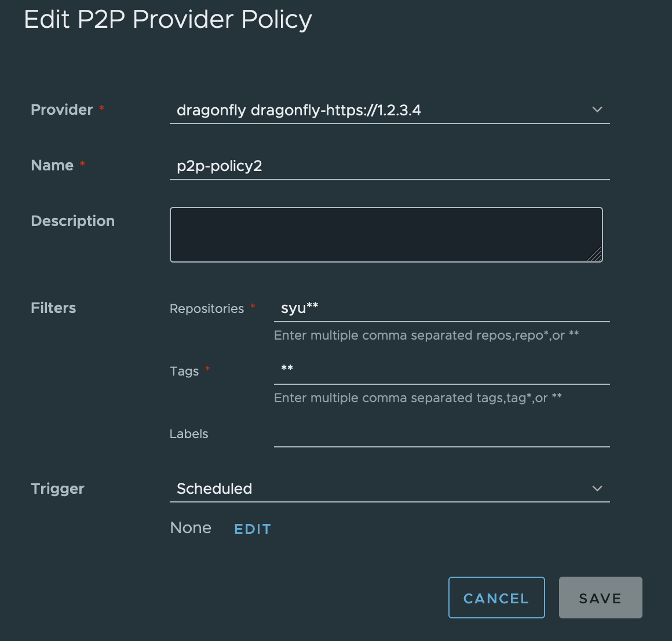Click the None schedule text

point(191,527)
